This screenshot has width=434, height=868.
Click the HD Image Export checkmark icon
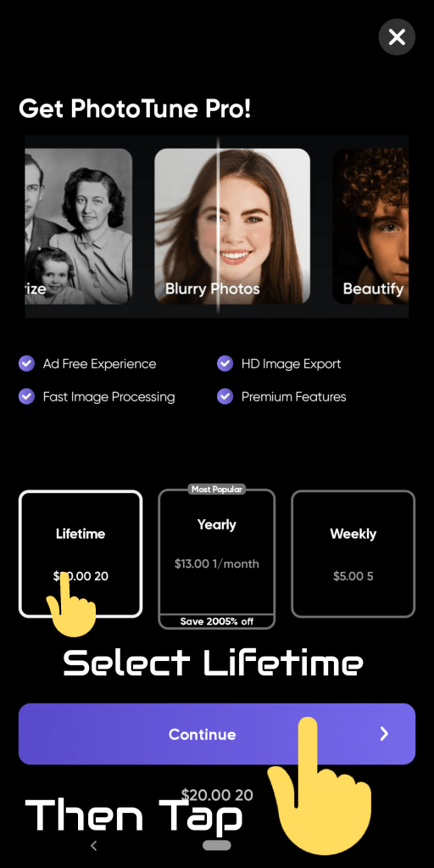225,364
